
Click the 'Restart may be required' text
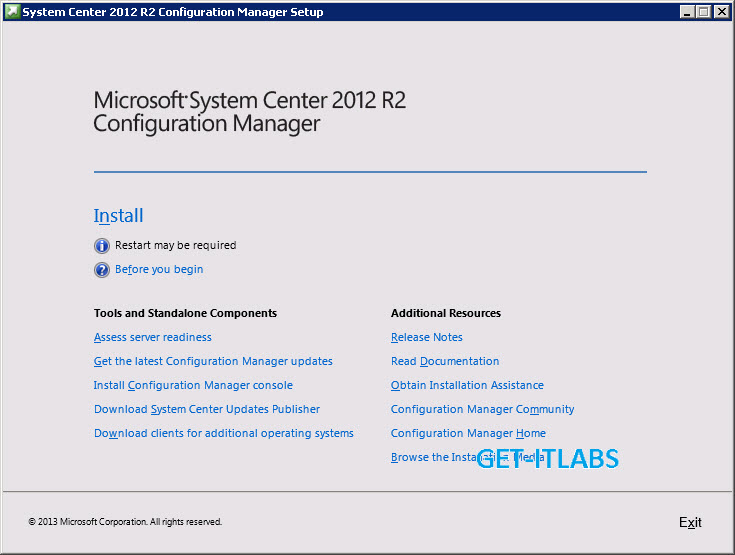(176, 245)
